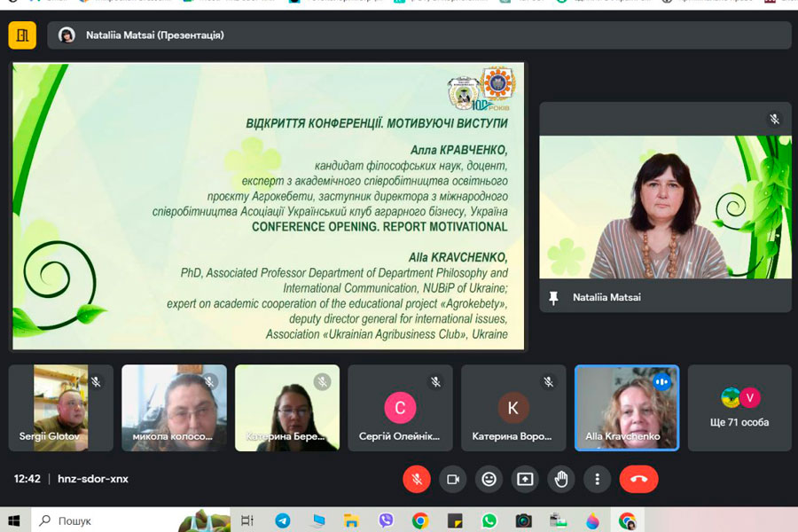Open the black and yellow taskbar icon beside Chrome
This screenshot has width=798, height=532.
[455, 520]
